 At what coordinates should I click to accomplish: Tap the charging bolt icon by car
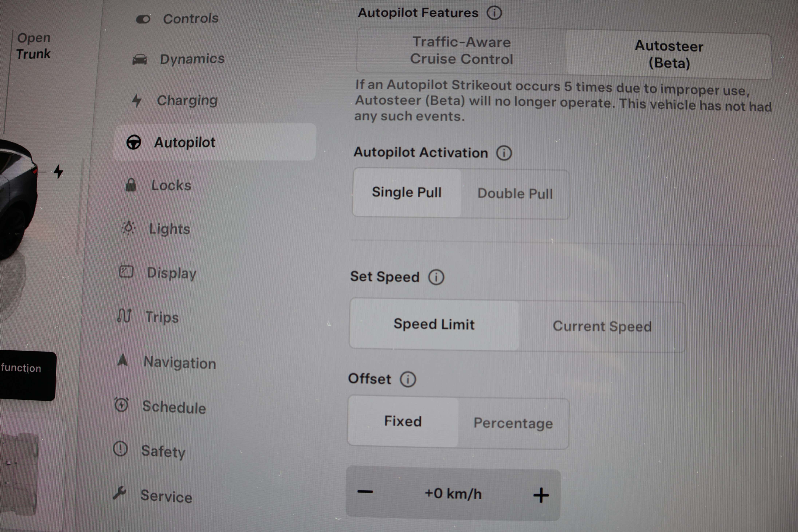[x=58, y=171]
